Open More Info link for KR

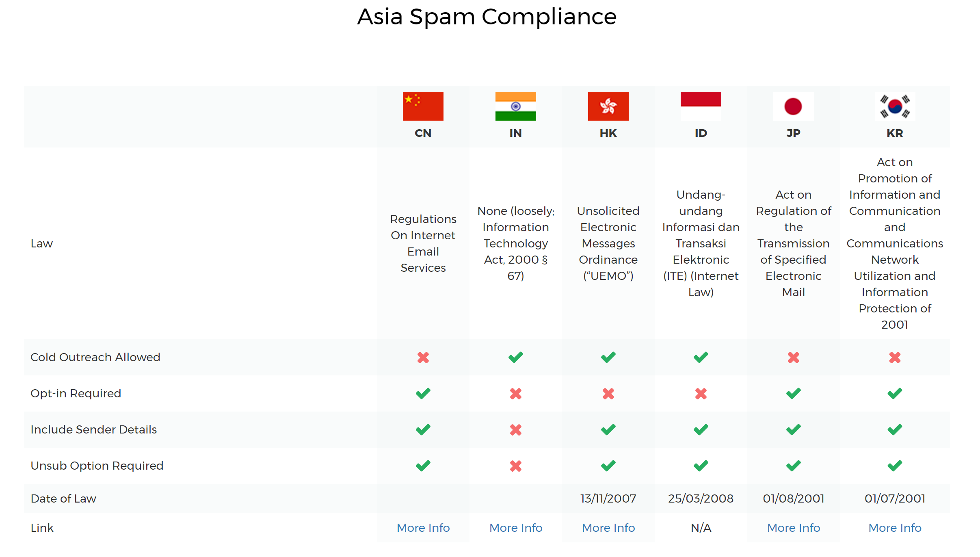tap(895, 528)
